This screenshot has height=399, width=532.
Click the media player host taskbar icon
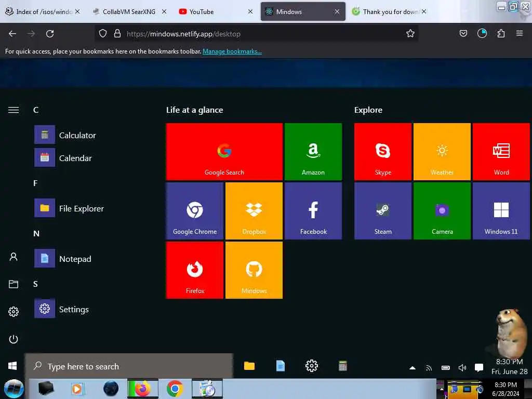pos(77,389)
